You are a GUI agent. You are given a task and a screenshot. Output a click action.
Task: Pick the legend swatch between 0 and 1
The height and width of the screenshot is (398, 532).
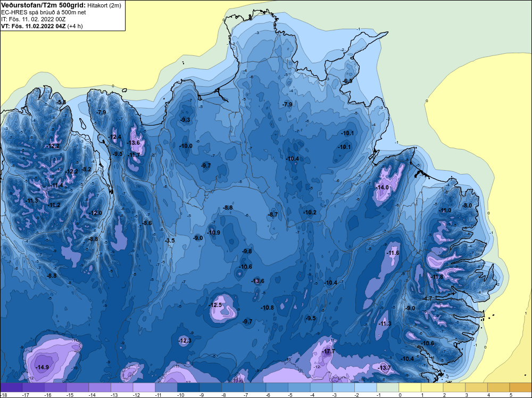(x=410, y=387)
